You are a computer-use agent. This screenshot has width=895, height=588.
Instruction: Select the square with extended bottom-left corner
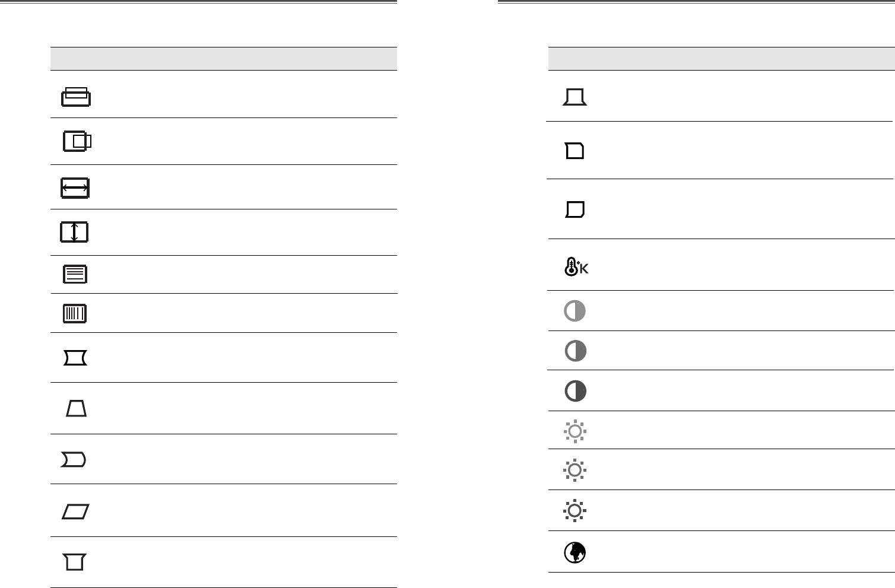point(575,209)
